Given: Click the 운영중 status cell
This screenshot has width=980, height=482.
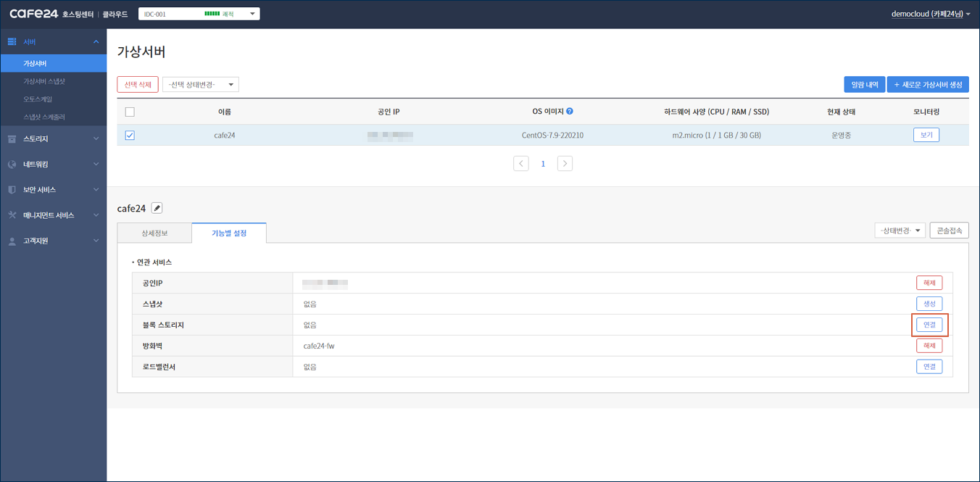Looking at the screenshot, I should coord(842,135).
